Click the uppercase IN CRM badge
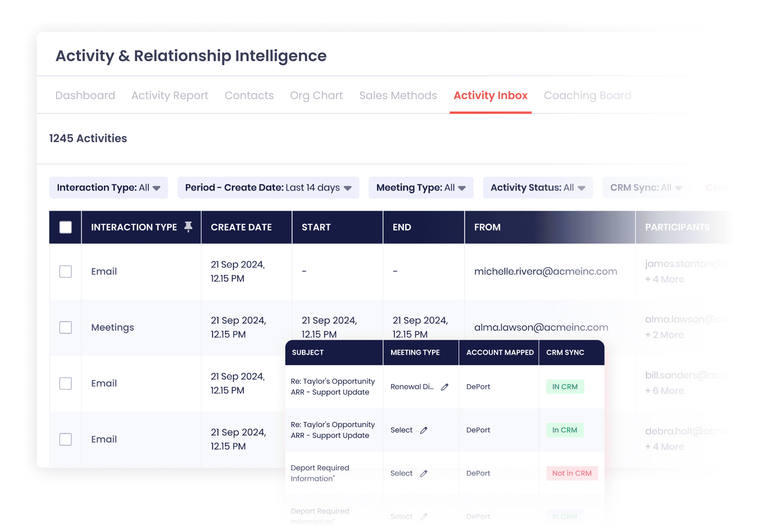The width and height of the screenshot is (760, 532). (x=565, y=387)
